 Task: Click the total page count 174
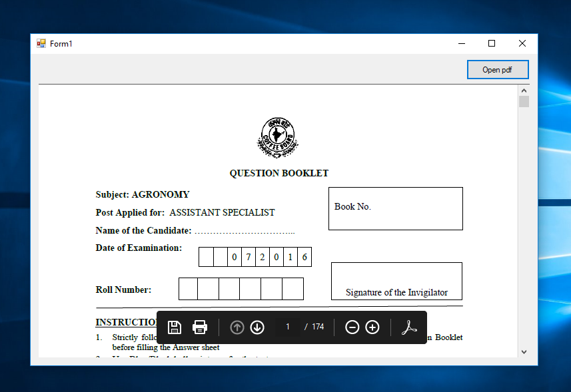[318, 327]
